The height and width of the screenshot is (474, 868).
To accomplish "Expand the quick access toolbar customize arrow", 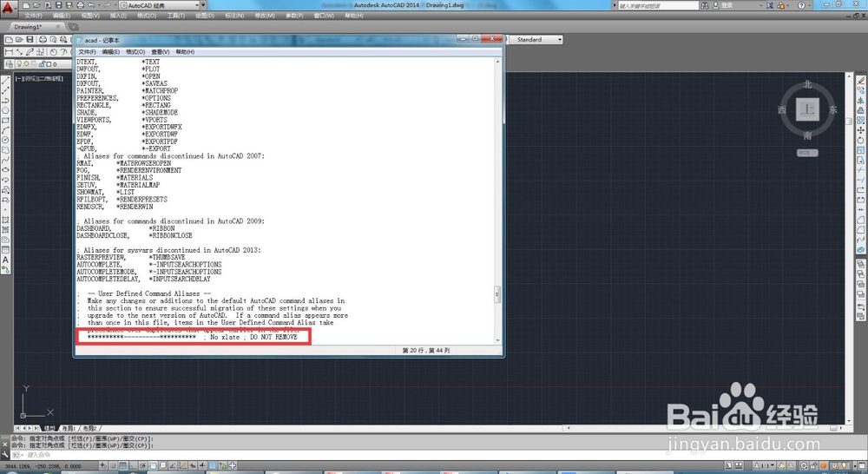I will (204, 5).
